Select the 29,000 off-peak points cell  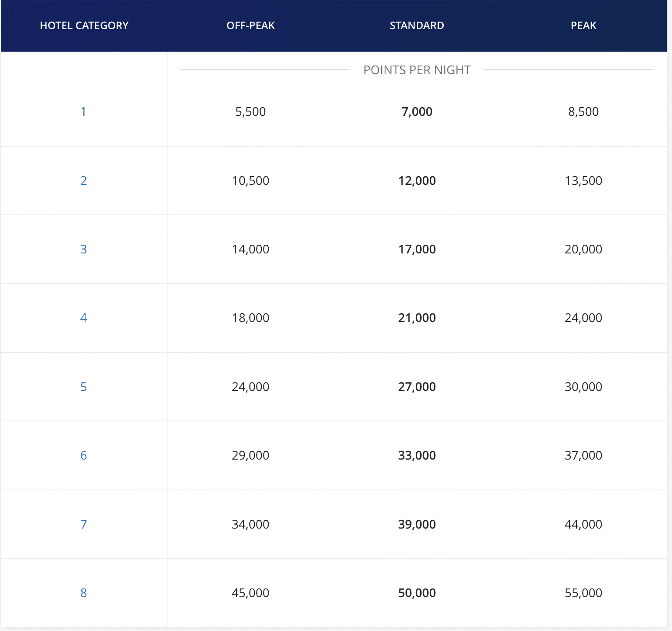[250, 455]
